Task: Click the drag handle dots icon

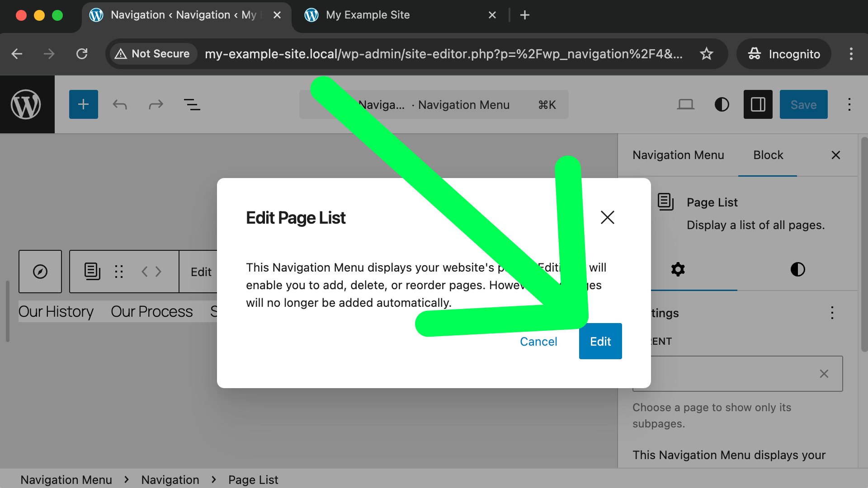Action: pyautogui.click(x=119, y=272)
